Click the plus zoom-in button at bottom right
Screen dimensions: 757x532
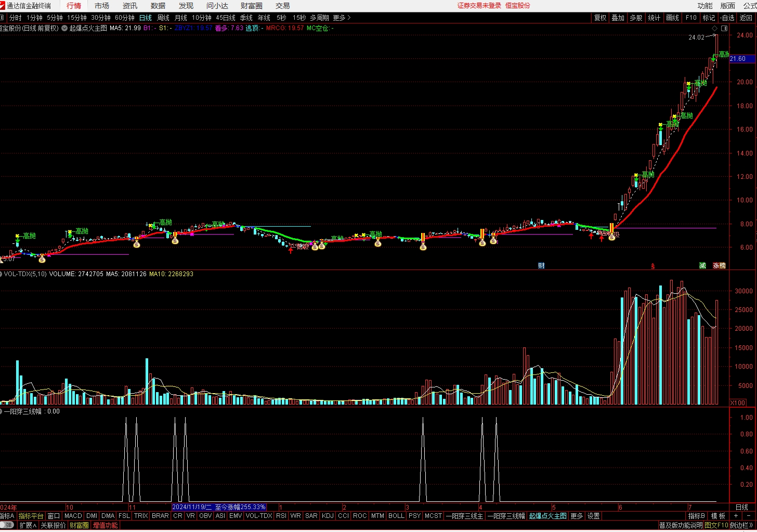(x=736, y=516)
